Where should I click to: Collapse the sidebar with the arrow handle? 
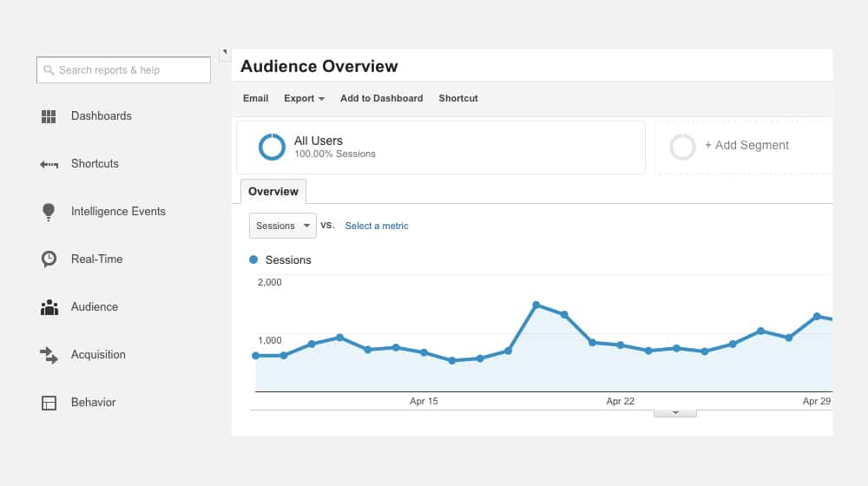coord(224,53)
